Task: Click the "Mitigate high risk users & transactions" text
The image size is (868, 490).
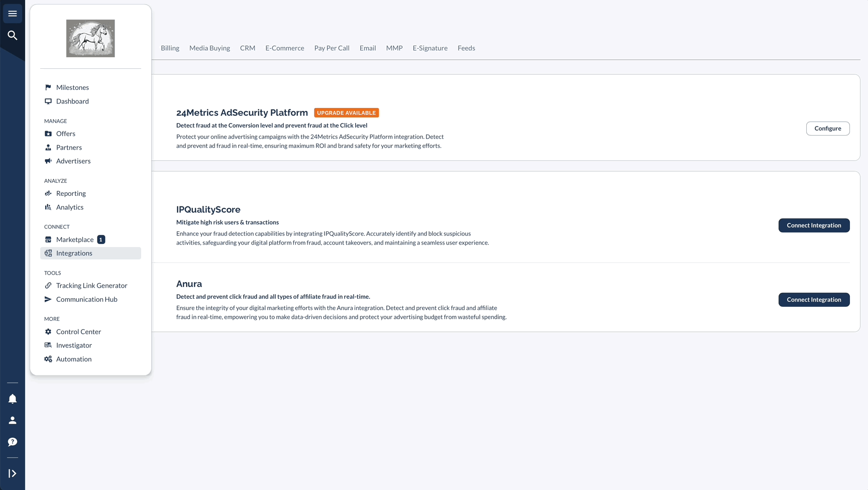Action: [x=228, y=222]
